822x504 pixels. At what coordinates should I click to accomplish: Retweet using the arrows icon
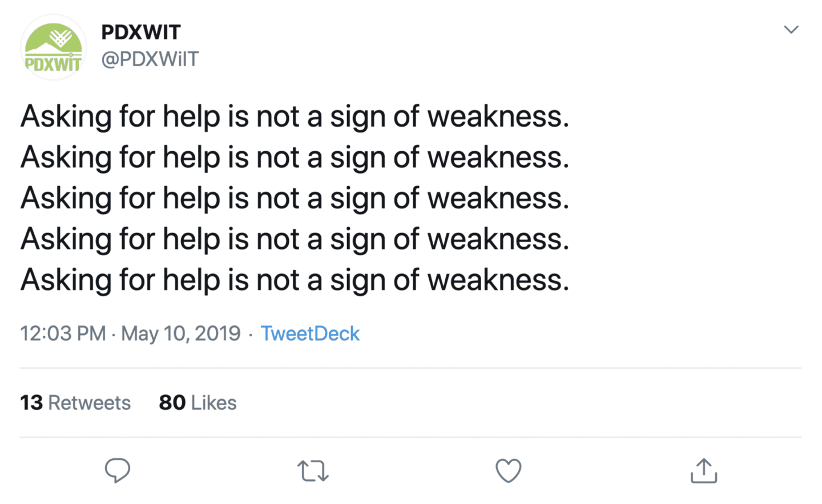[x=313, y=471]
